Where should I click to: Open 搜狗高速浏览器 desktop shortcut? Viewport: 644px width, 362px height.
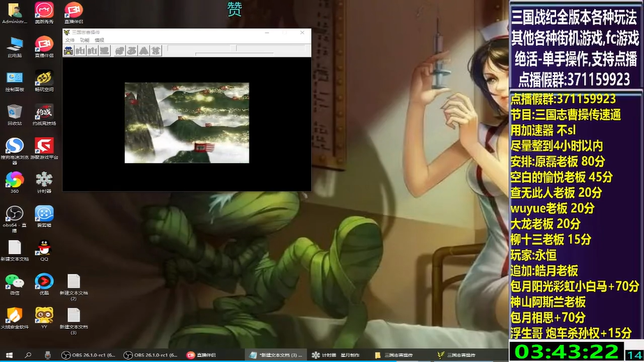[x=15, y=151]
